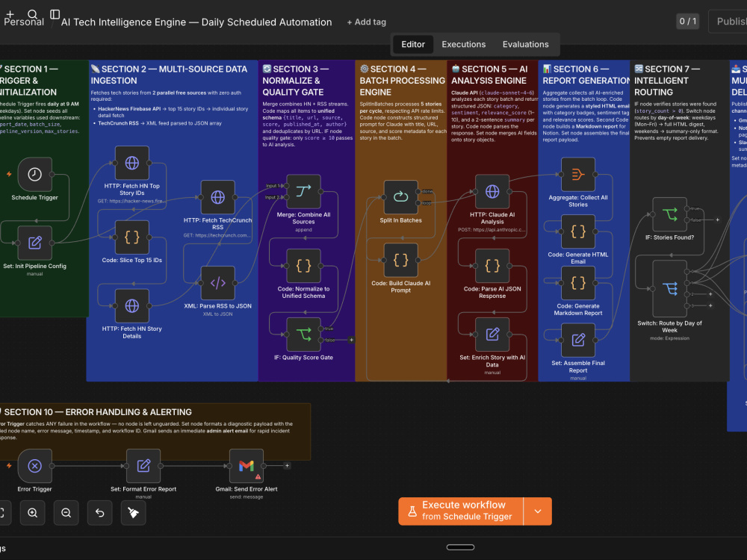Select Aggregate: Collect All Stories node
747x560 pixels.
(578, 174)
